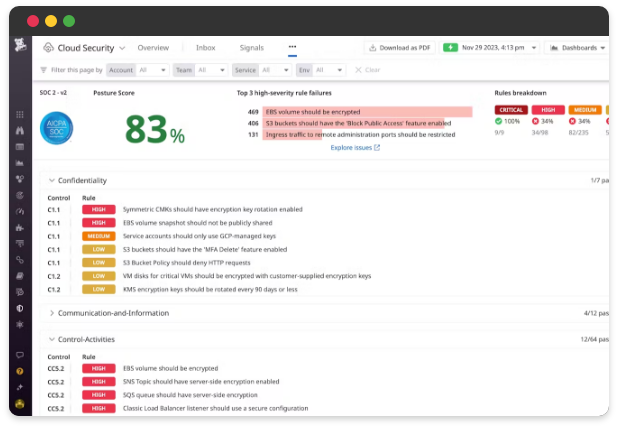This screenshot has width=618, height=428.
Task: Click Download as PDF button
Action: 398,47
